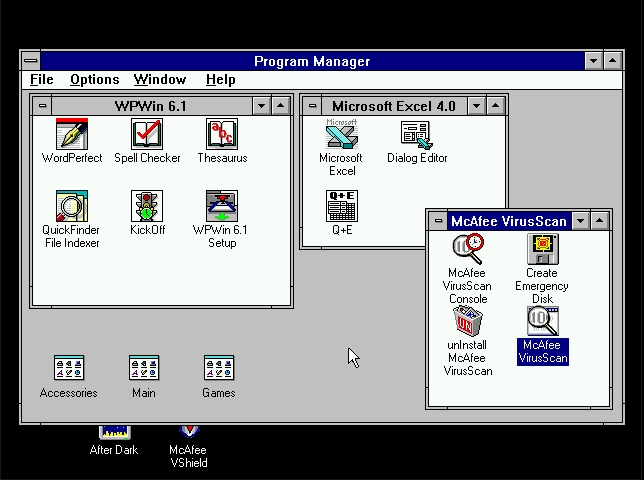
Task: Maximize the Microsoft Excel 4.0 window
Action: tap(496, 106)
